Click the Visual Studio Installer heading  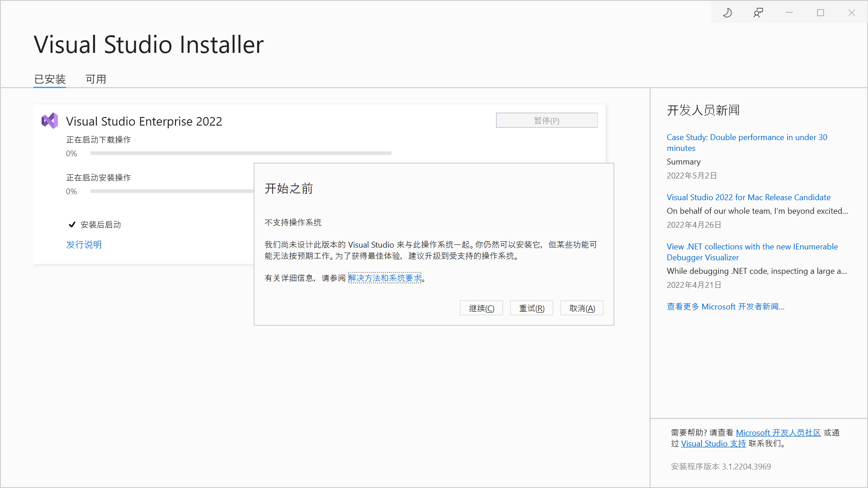[149, 44]
